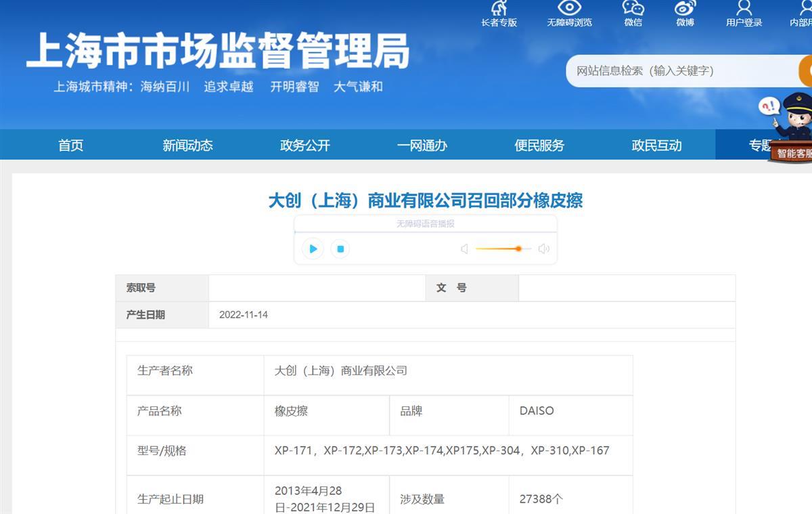
Task: Play the 无障碍语音播报 audio
Action: pos(313,249)
